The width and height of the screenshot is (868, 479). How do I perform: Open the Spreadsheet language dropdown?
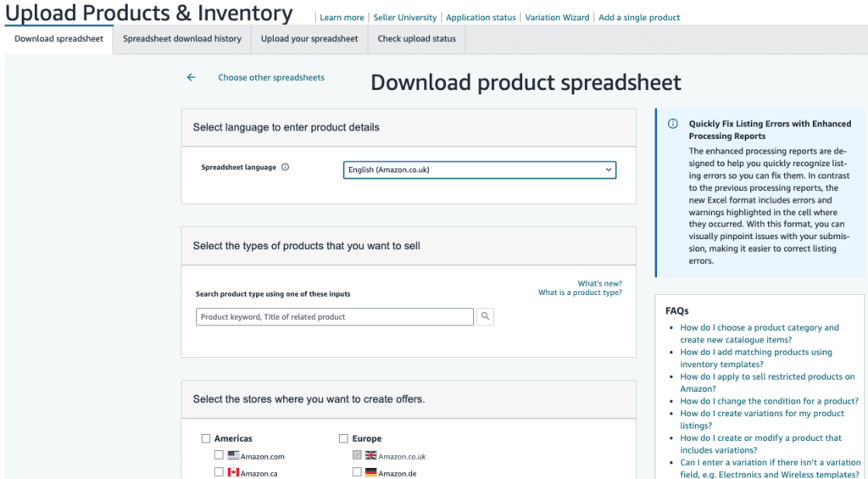coord(479,170)
